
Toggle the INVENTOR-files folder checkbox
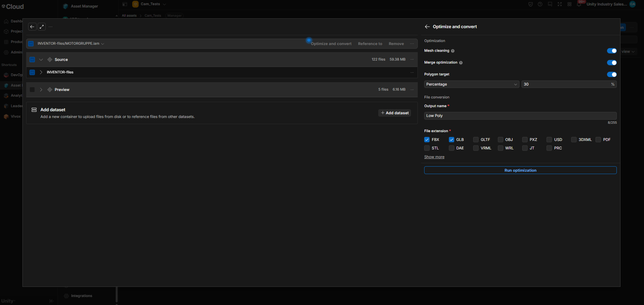pyautogui.click(x=32, y=72)
